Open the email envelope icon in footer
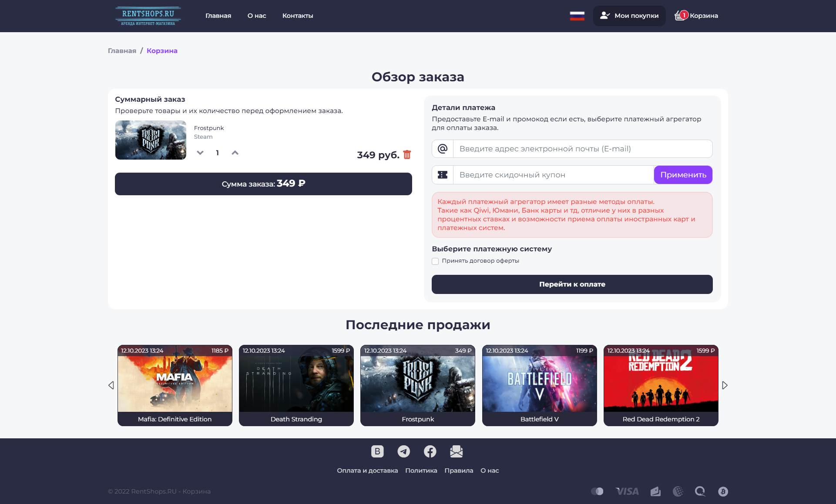Viewport: 836px width, 504px height. click(x=457, y=451)
